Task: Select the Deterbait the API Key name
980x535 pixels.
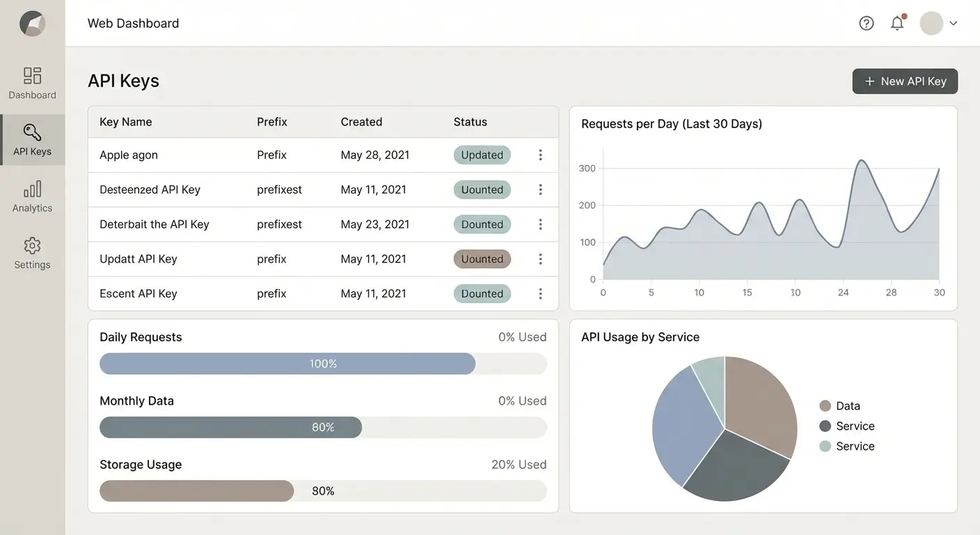Action: tap(155, 224)
